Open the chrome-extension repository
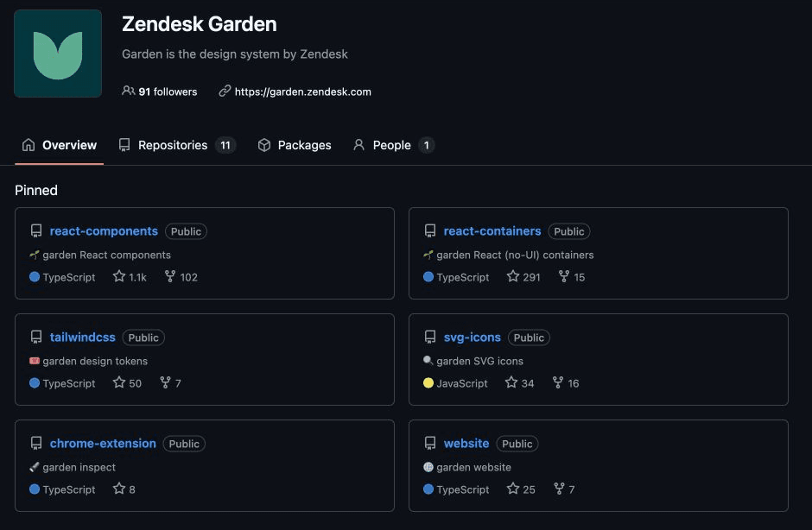 (103, 443)
